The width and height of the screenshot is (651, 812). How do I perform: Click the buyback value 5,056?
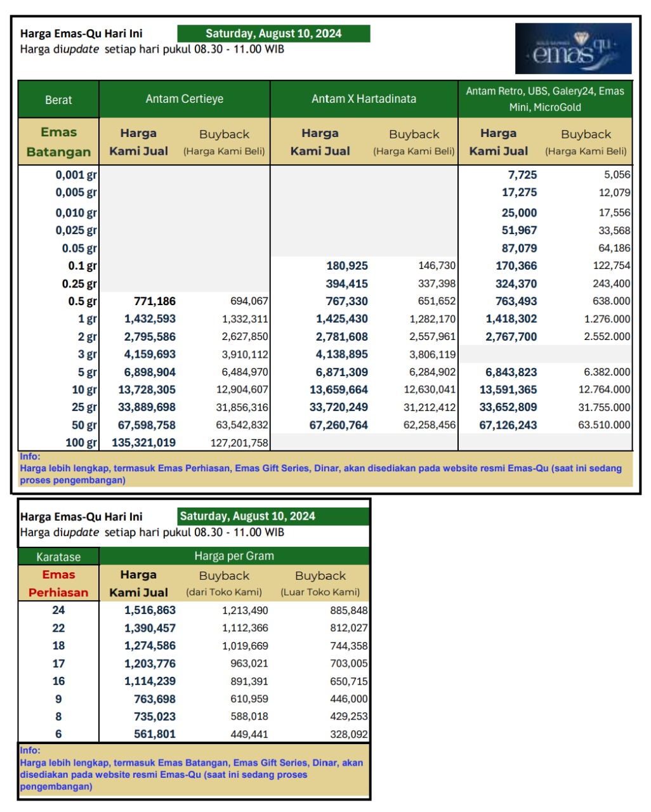pos(617,175)
